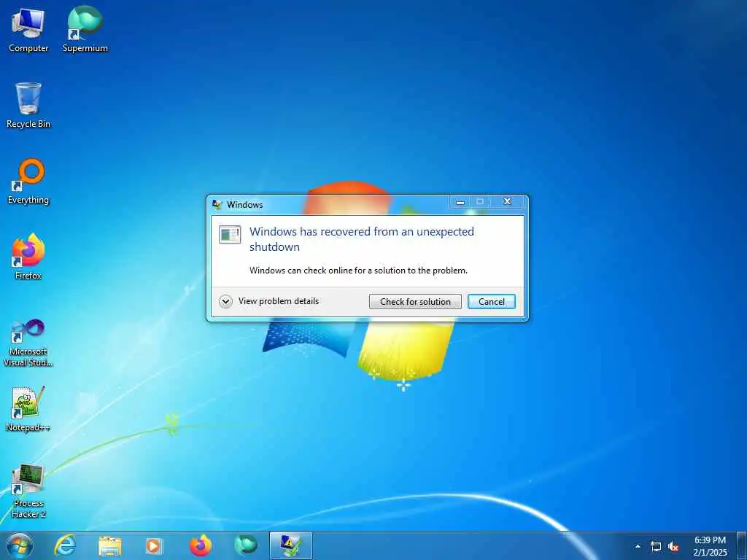Expand View problem details

tap(269, 301)
